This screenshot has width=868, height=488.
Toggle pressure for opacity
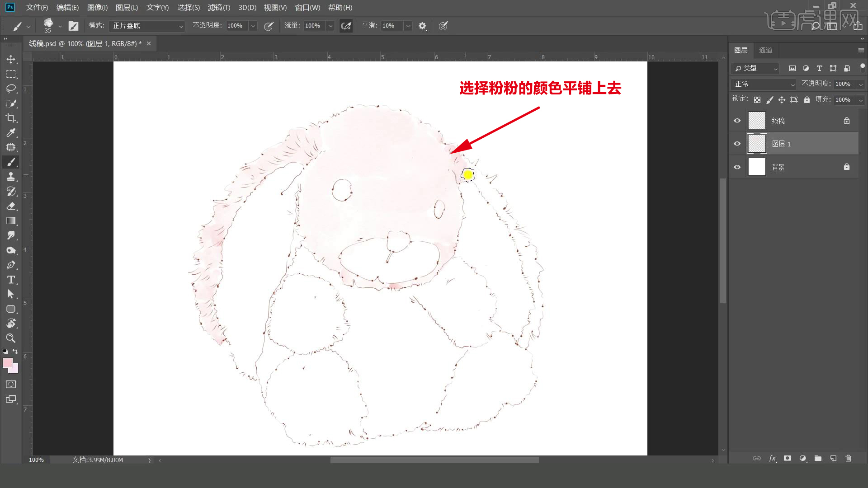pyautogui.click(x=269, y=26)
